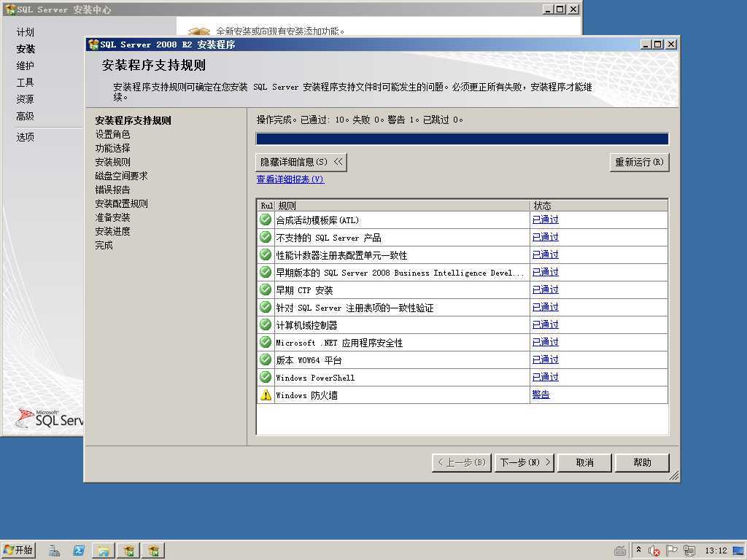This screenshot has height=560, width=747.
Task: Click the network tray icon
Action: click(689, 551)
